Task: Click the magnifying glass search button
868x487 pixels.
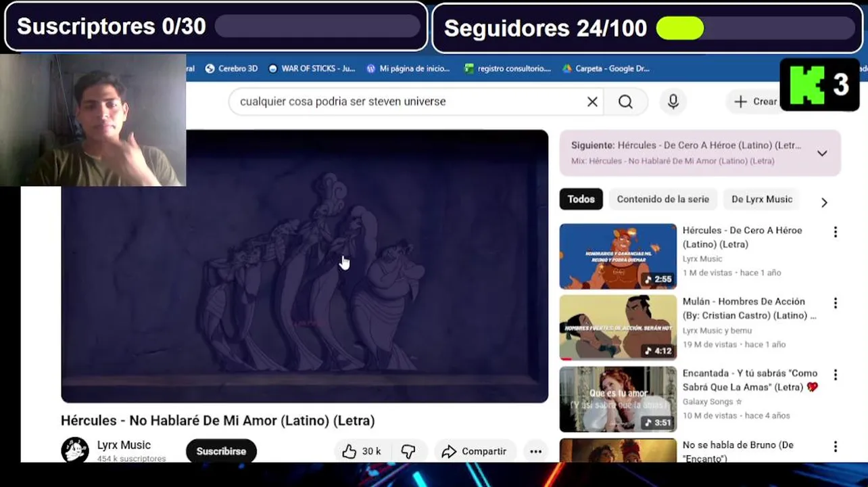Action: [626, 101]
